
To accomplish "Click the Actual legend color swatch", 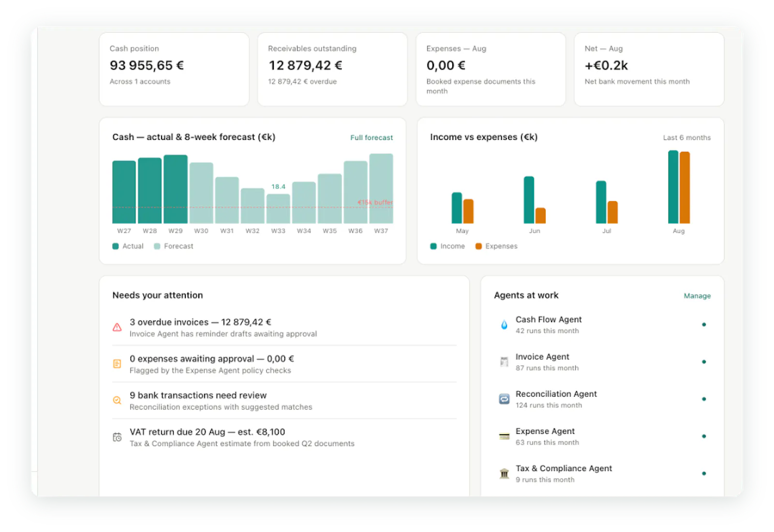I will point(116,246).
